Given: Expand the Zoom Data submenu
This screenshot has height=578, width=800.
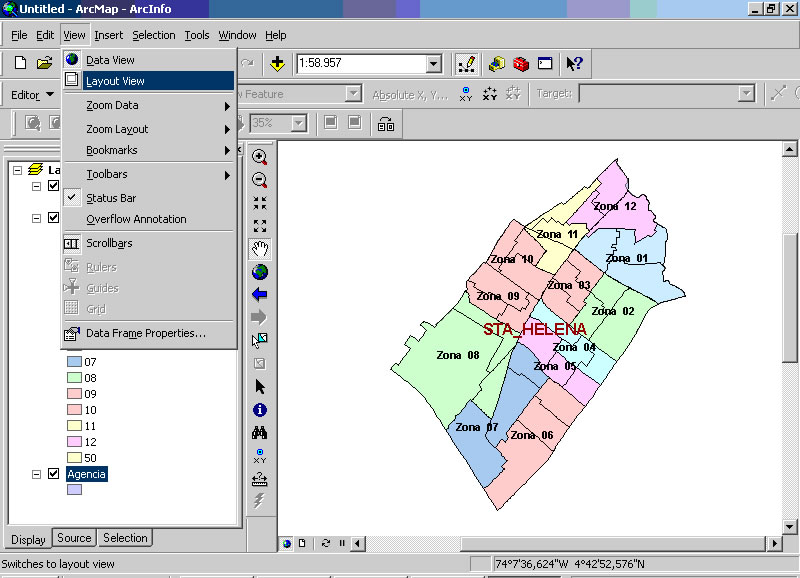Looking at the screenshot, I should (148, 106).
